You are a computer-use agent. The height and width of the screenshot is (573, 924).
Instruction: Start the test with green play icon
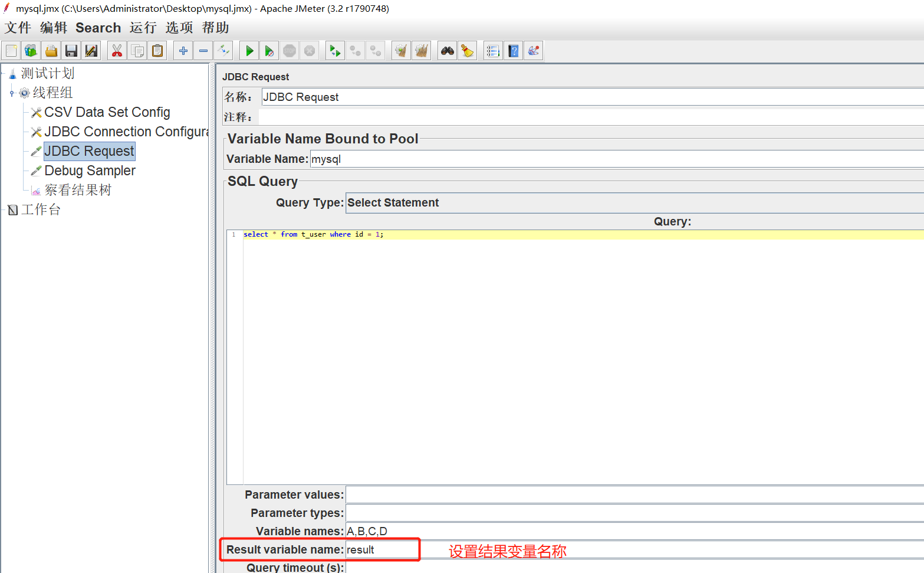coord(249,51)
